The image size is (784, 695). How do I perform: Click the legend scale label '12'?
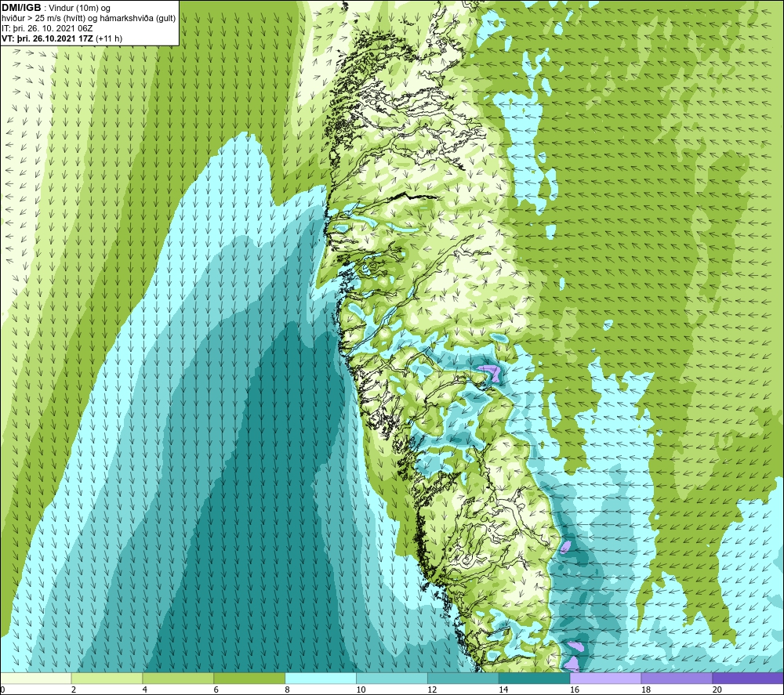tap(432, 690)
